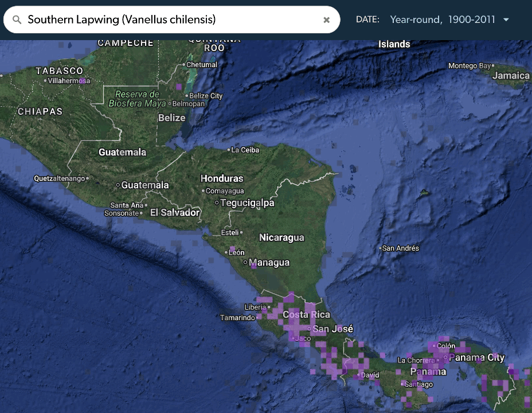Click the La Chorrera city label
Viewport: 532px width, 413px height.
pos(416,360)
